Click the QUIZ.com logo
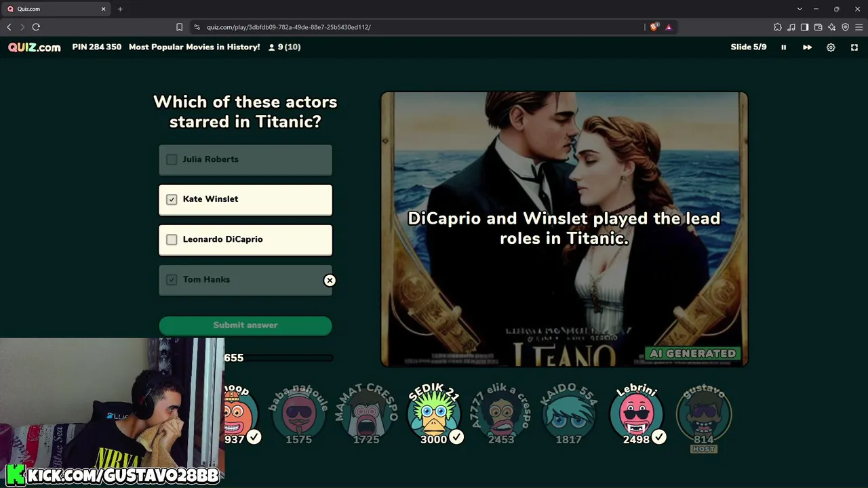 (35, 47)
